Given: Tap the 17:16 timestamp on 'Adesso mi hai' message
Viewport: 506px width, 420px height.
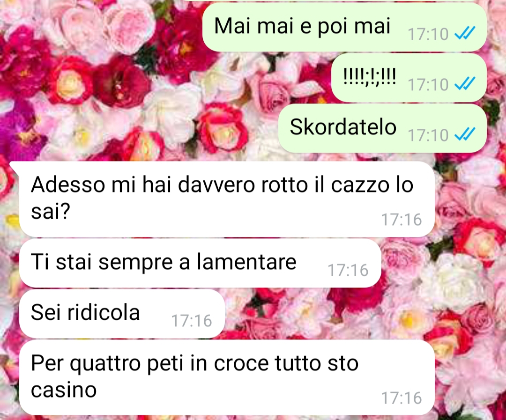Looking at the screenshot, I should click(402, 220).
